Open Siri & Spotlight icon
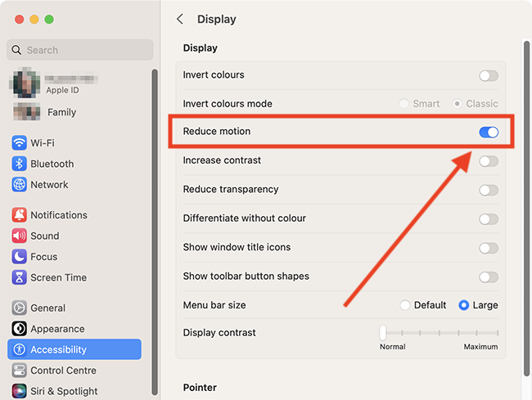The image size is (532, 400). (x=19, y=391)
